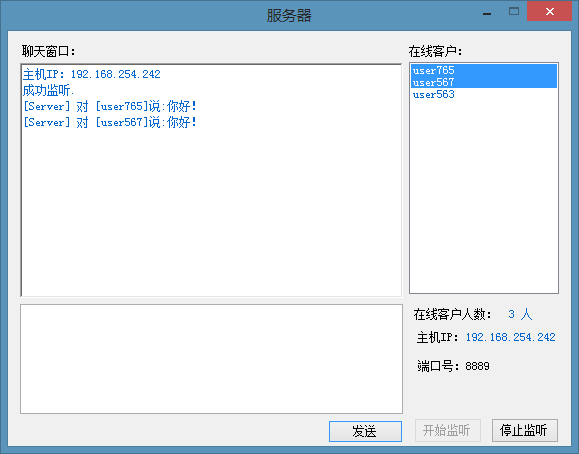Click the 在线客户人数 label
This screenshot has width=579, height=454.
(453, 314)
